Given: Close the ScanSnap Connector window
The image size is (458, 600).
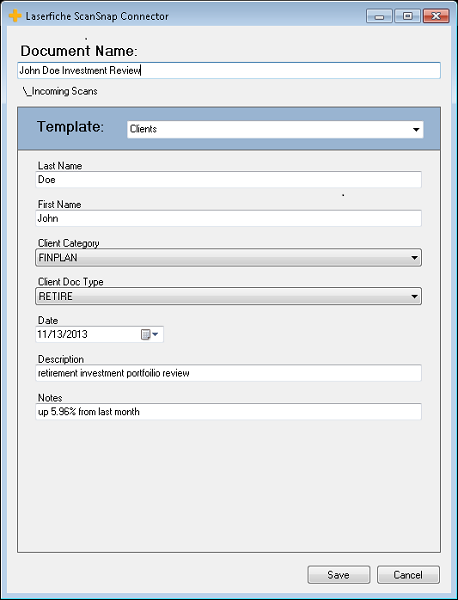Looking at the screenshot, I should [436, 16].
